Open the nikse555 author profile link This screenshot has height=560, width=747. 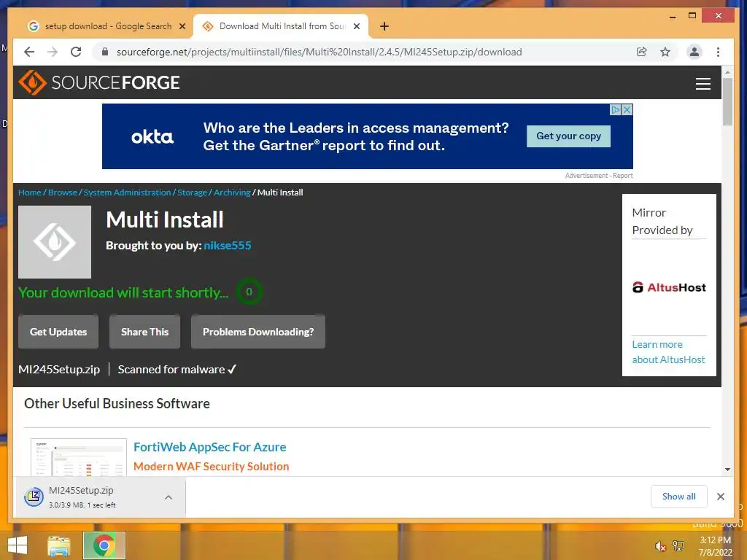point(228,245)
